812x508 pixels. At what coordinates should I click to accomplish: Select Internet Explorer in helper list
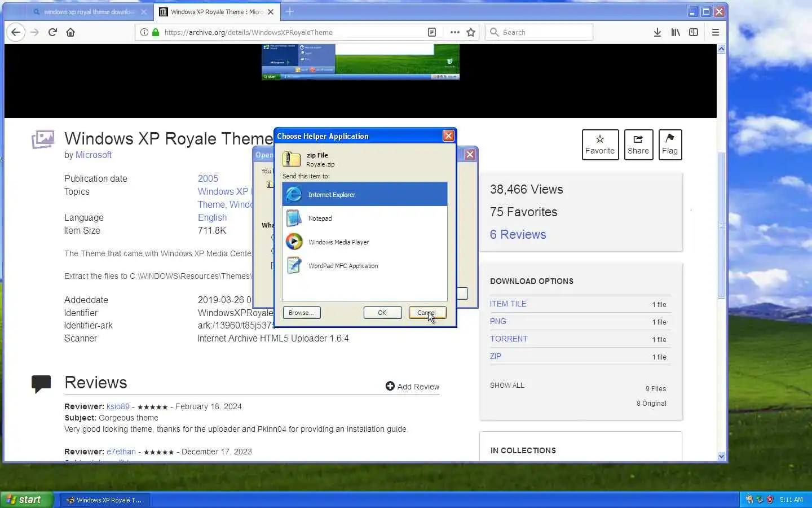tap(364, 194)
